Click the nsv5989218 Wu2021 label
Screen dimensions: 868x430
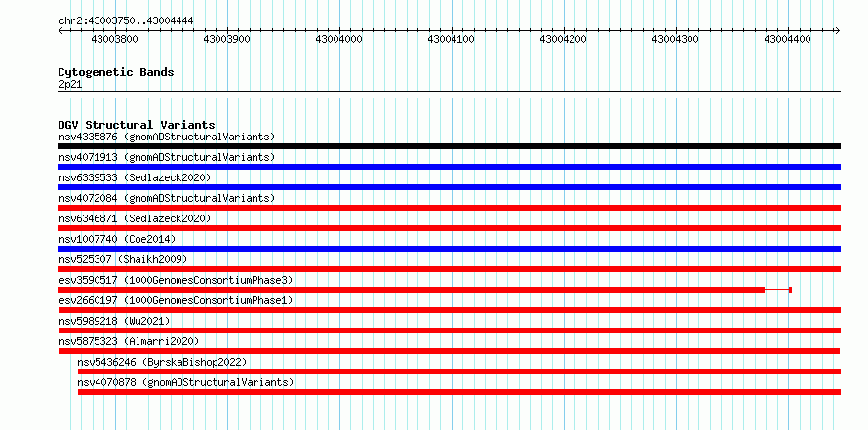click(114, 321)
